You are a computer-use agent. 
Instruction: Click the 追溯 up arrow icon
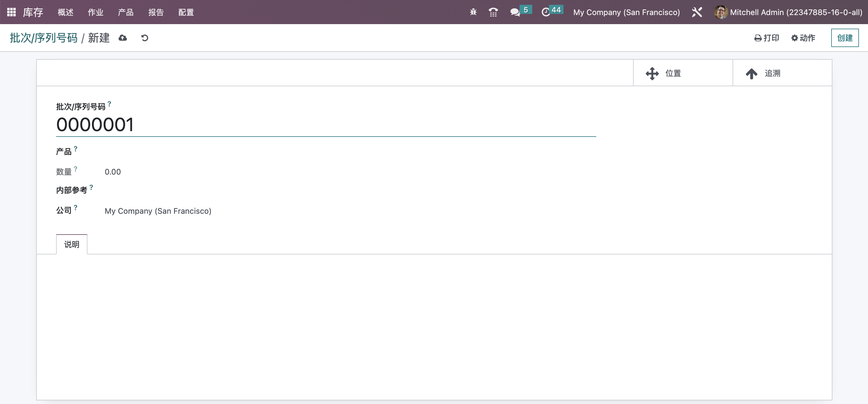(751, 74)
